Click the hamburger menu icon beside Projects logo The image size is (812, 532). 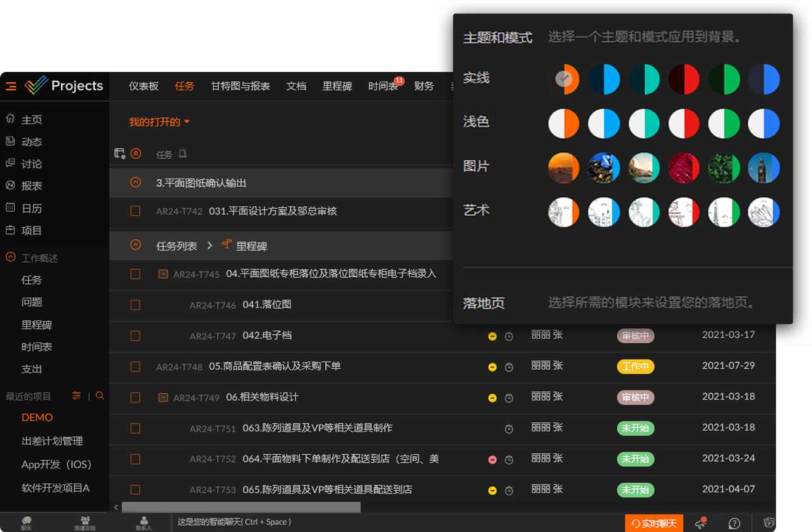point(11,86)
